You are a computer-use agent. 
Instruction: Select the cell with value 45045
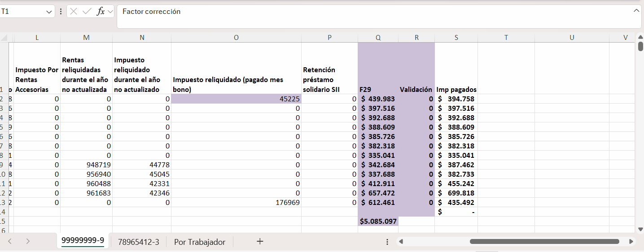click(x=142, y=174)
